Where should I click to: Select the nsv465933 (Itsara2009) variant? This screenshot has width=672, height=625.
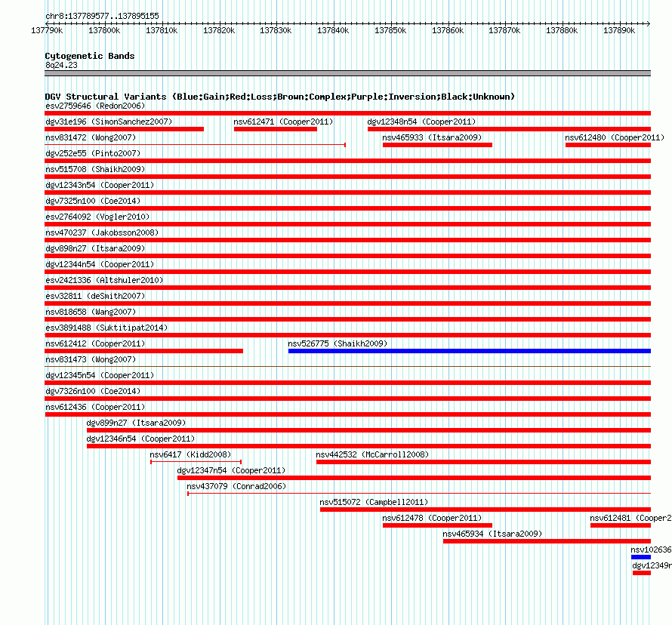click(x=432, y=137)
